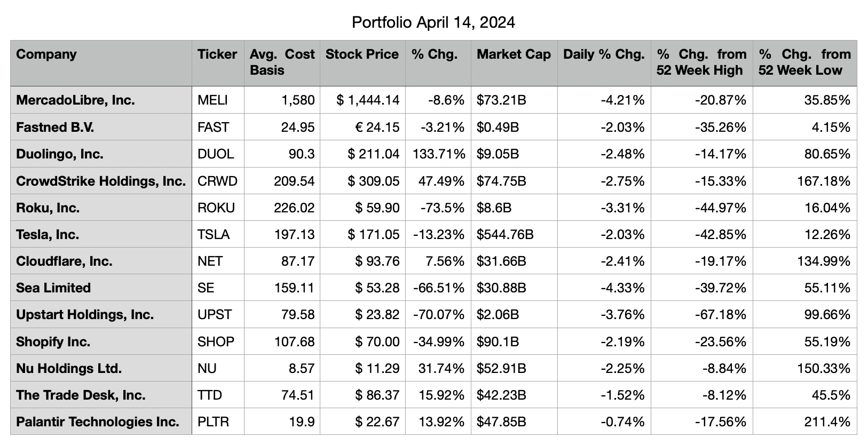Select the Daily % Chg. header
The height and width of the screenshot is (445, 868).
604,54
